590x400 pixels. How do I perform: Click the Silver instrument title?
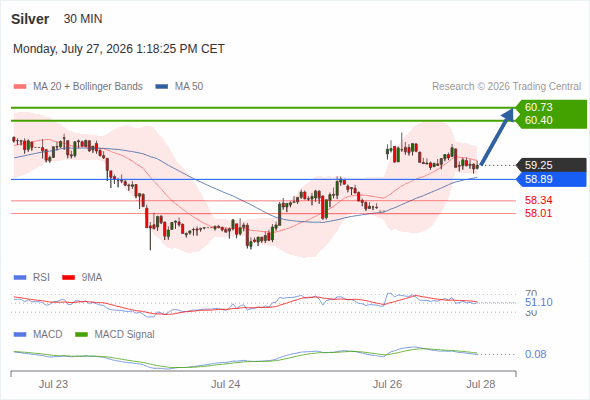pyautogui.click(x=30, y=19)
